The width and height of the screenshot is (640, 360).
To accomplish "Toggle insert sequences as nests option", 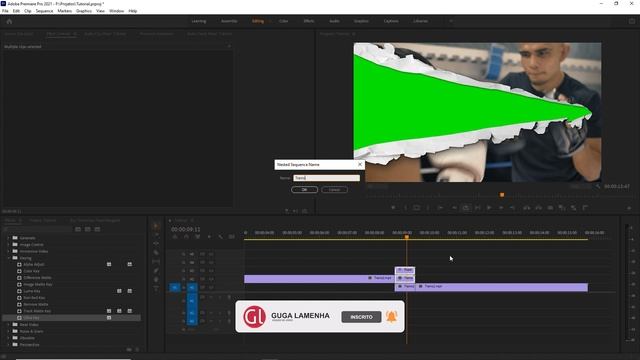I will pyautogui.click(x=175, y=237).
